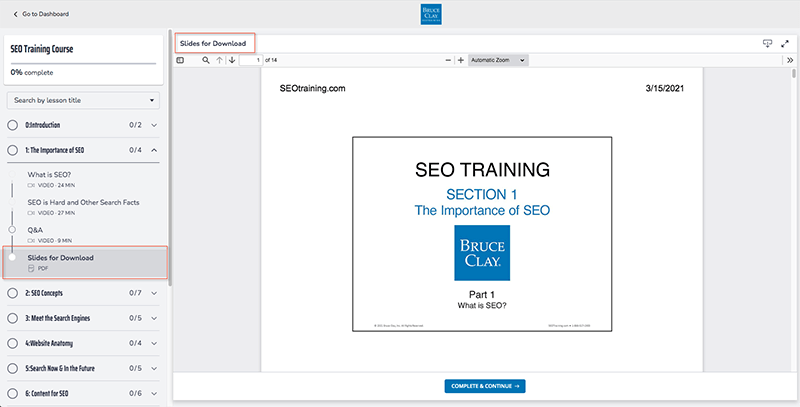Image resolution: width=800 pixels, height=407 pixels.
Task: Click the 0/7 count for SEO Concepts
Action: tap(135, 293)
